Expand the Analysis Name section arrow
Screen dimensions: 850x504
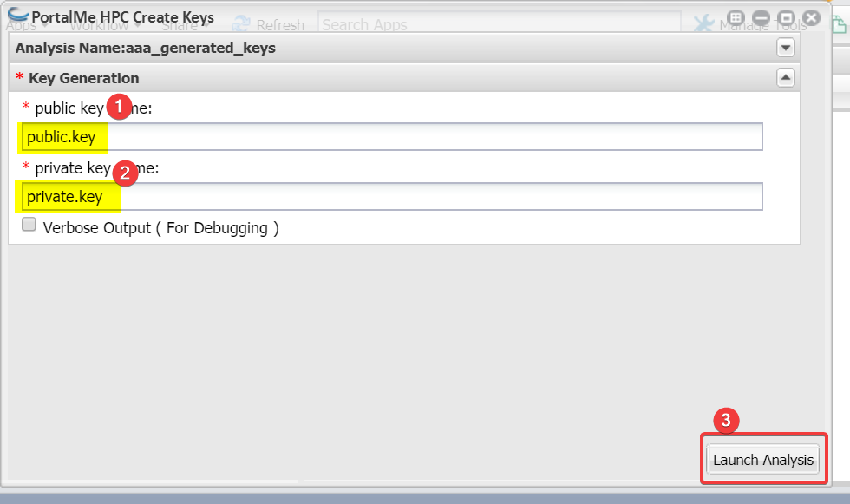coord(786,48)
